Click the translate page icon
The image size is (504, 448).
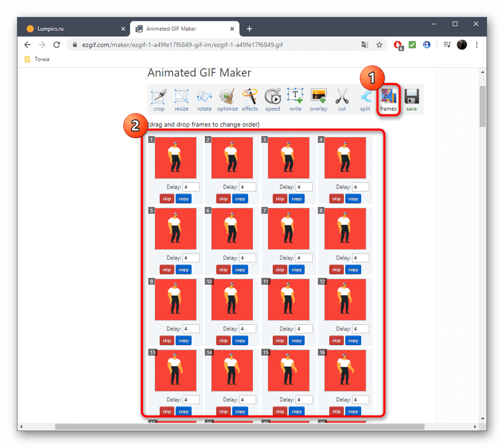[x=364, y=45]
